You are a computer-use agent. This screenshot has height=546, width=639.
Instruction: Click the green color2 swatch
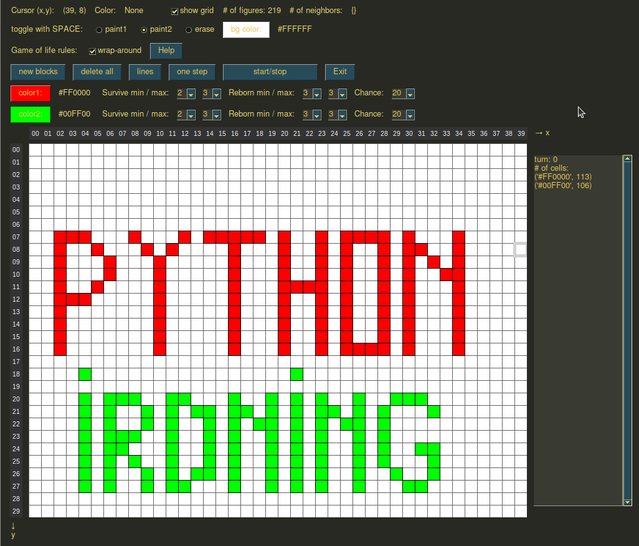[31, 114]
